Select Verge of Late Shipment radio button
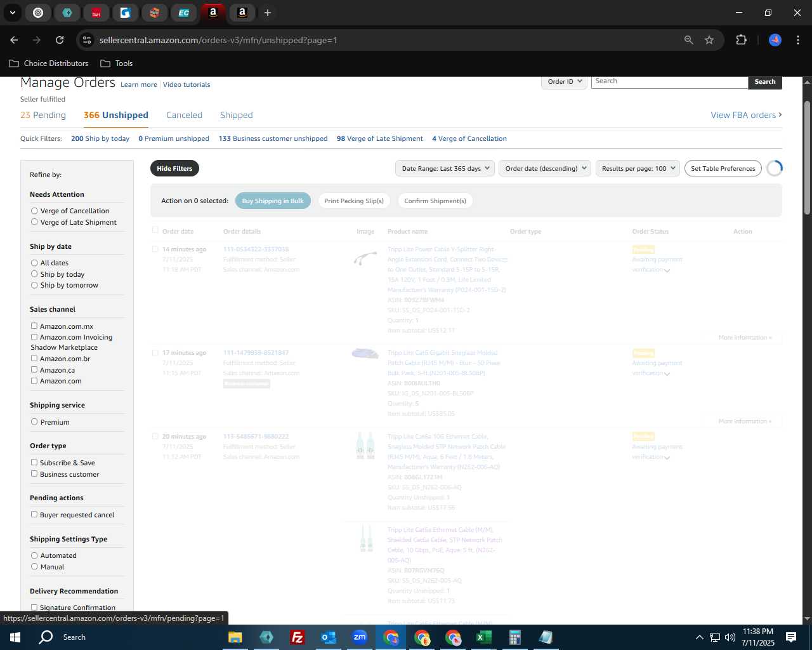 [x=34, y=222]
